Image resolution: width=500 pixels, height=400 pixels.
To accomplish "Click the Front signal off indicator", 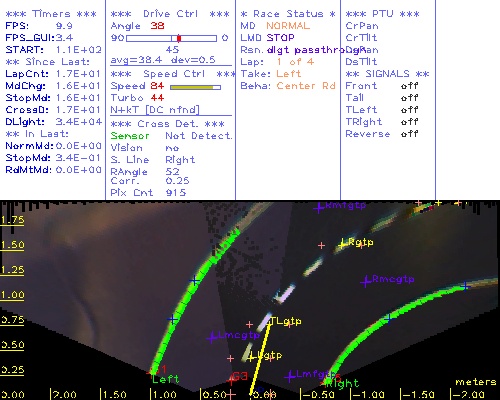I will click(410, 86).
